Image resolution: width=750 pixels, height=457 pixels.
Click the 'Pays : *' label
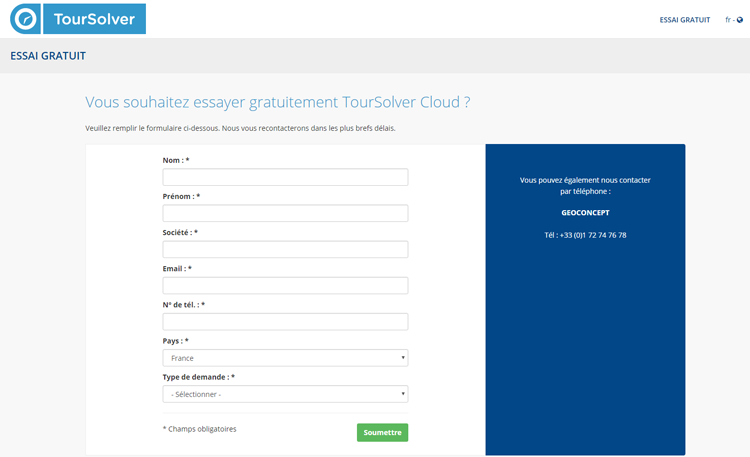click(x=176, y=341)
